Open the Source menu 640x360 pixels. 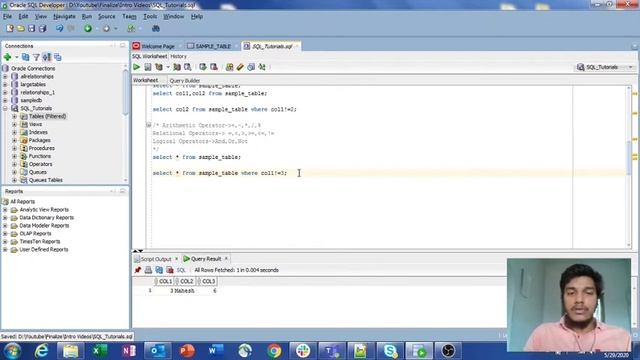pos(107,16)
